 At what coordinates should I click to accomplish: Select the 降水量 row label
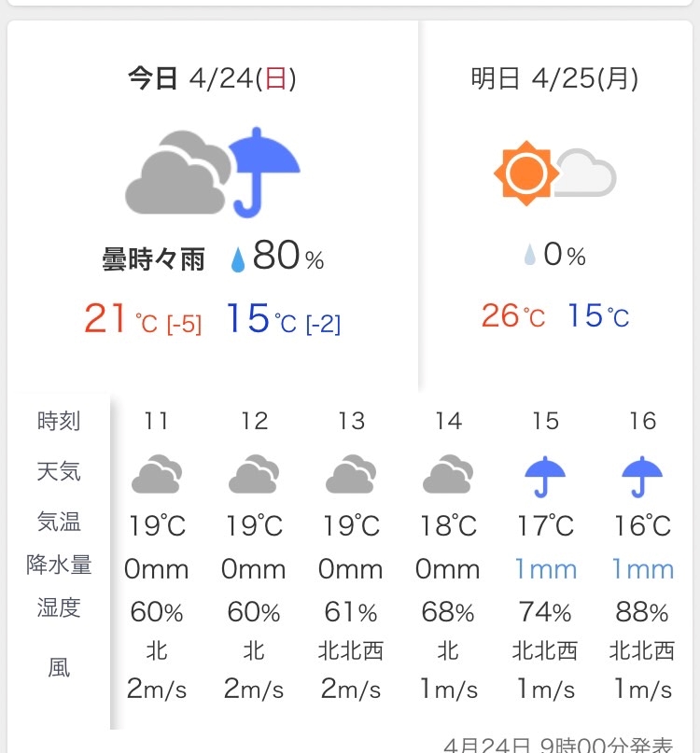[59, 565]
